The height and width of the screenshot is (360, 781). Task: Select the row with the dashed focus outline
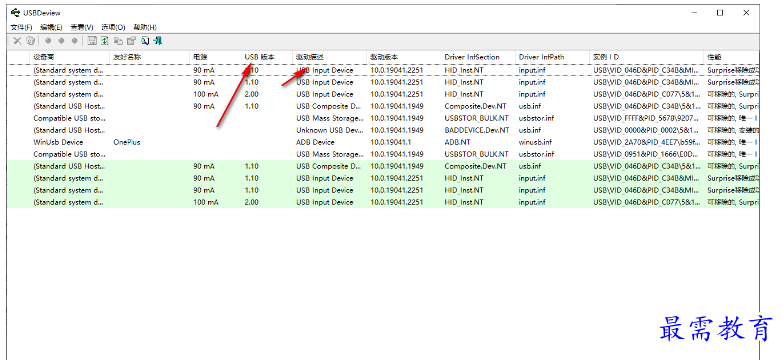point(383,70)
